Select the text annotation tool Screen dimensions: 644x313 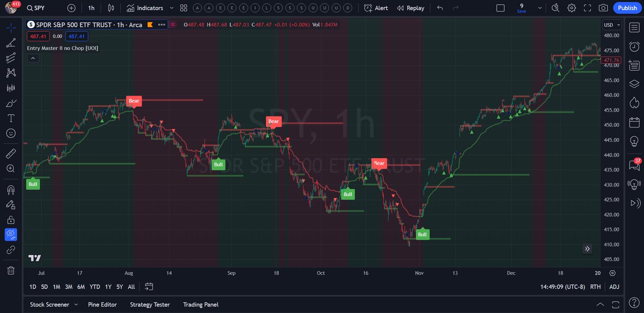click(11, 117)
